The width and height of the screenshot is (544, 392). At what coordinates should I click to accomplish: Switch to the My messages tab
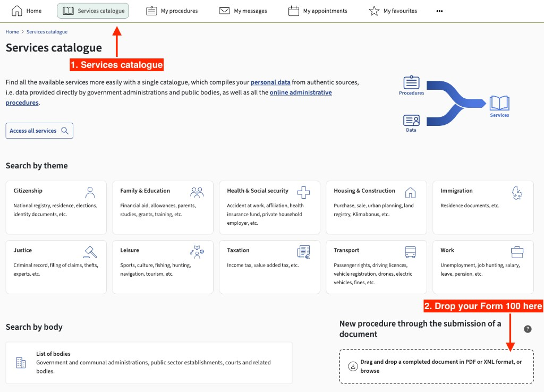[x=243, y=11]
